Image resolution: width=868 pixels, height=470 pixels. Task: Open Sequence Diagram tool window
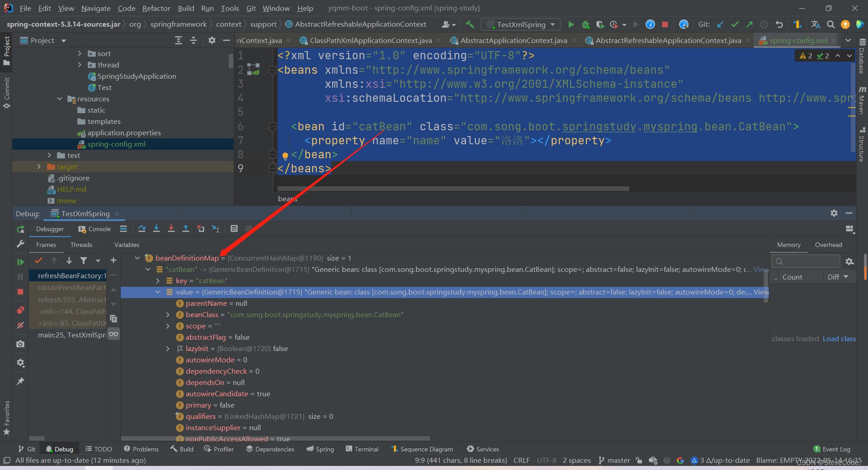coord(422,449)
